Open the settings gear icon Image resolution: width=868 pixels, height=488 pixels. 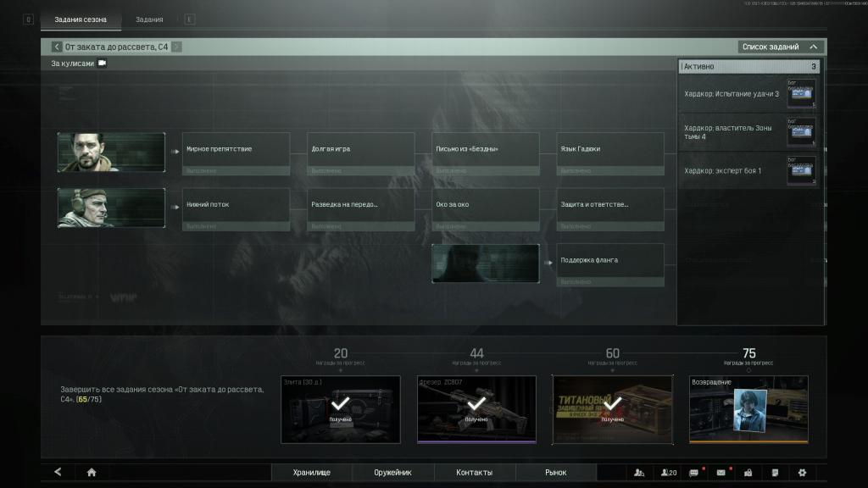802,472
